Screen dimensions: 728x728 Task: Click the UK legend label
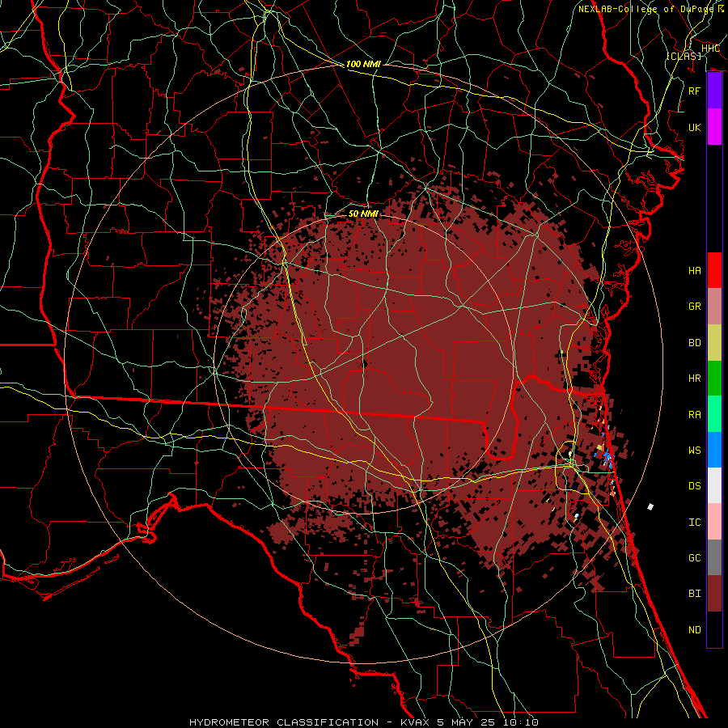click(695, 127)
